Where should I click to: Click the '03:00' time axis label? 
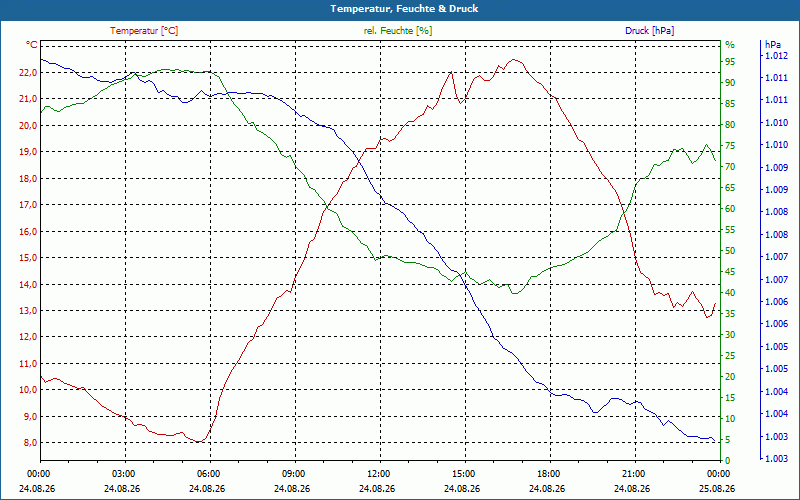[x=125, y=473]
